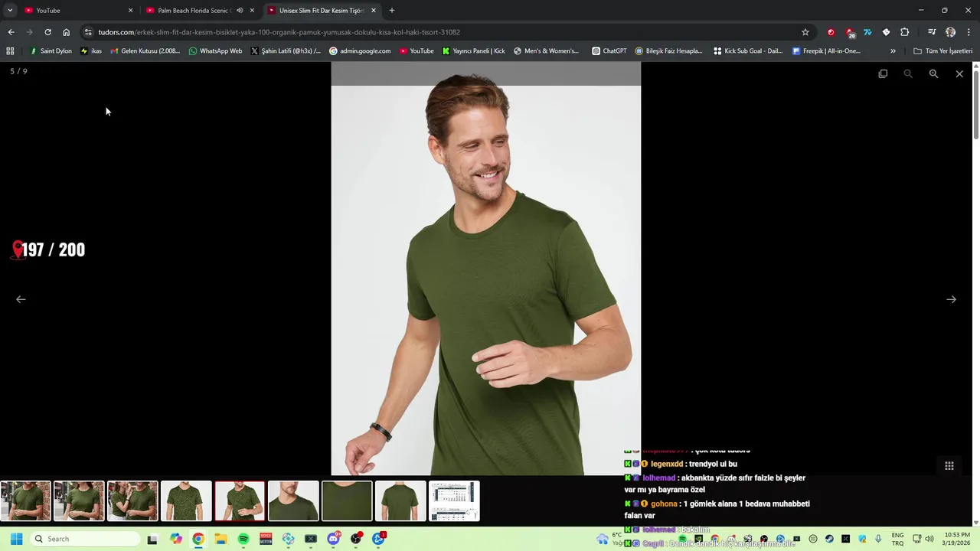Screen dimensions: 980x551
Task: Zoom out of the gallery image
Action: [908, 73]
